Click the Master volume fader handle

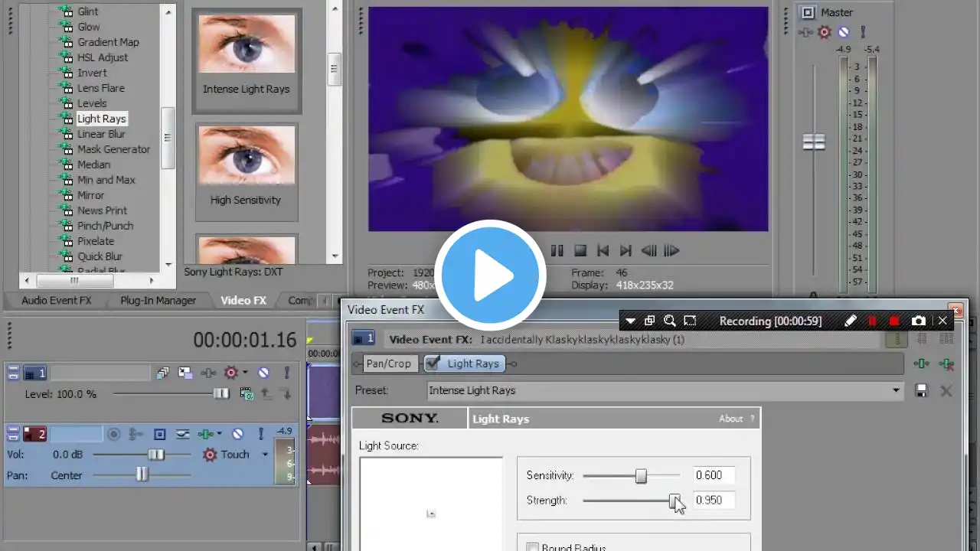click(x=814, y=142)
